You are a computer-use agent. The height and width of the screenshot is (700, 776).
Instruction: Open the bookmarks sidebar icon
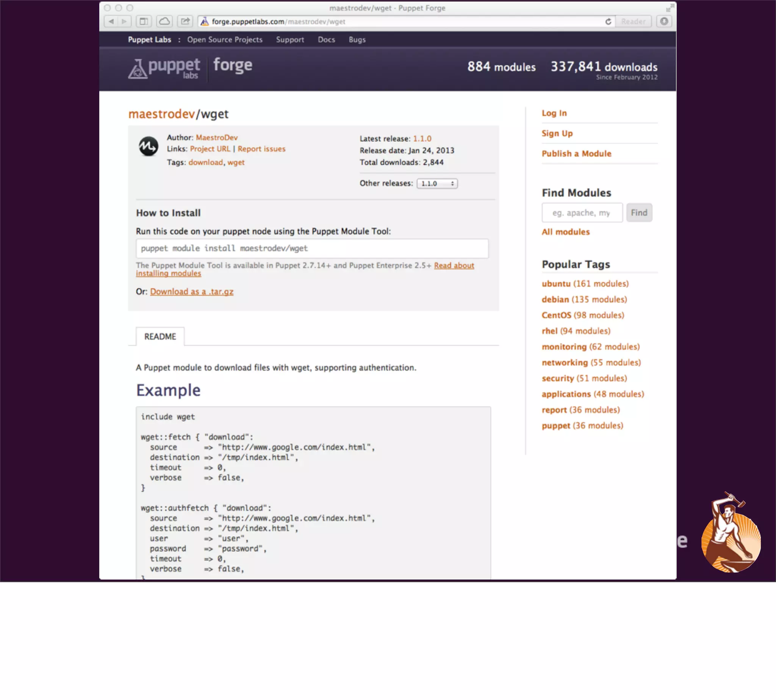click(x=144, y=22)
